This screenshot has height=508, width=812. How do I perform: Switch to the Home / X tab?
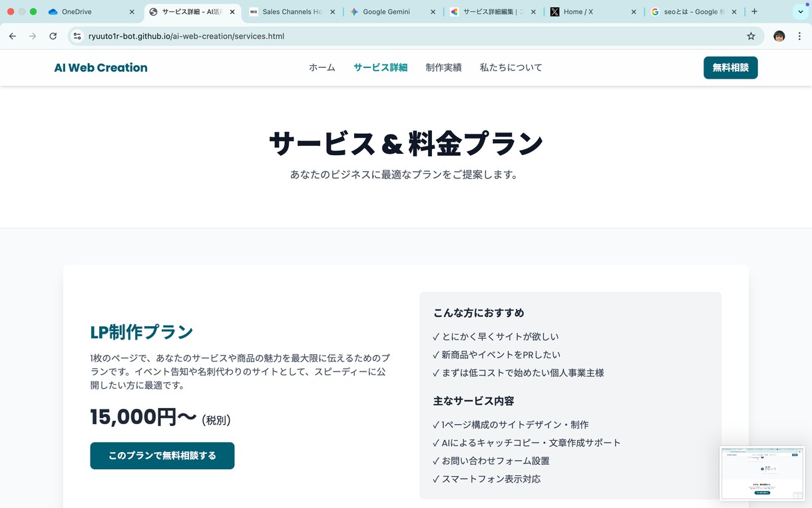(x=594, y=11)
